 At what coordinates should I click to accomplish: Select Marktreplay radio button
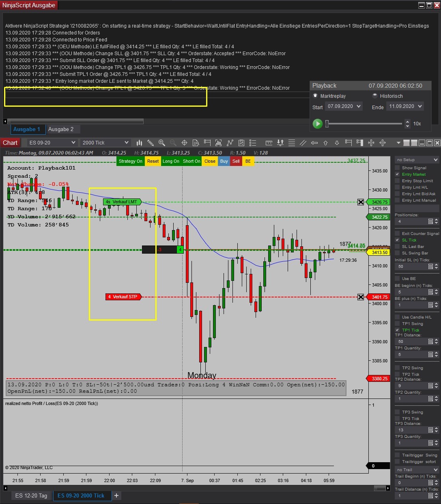coord(315,96)
